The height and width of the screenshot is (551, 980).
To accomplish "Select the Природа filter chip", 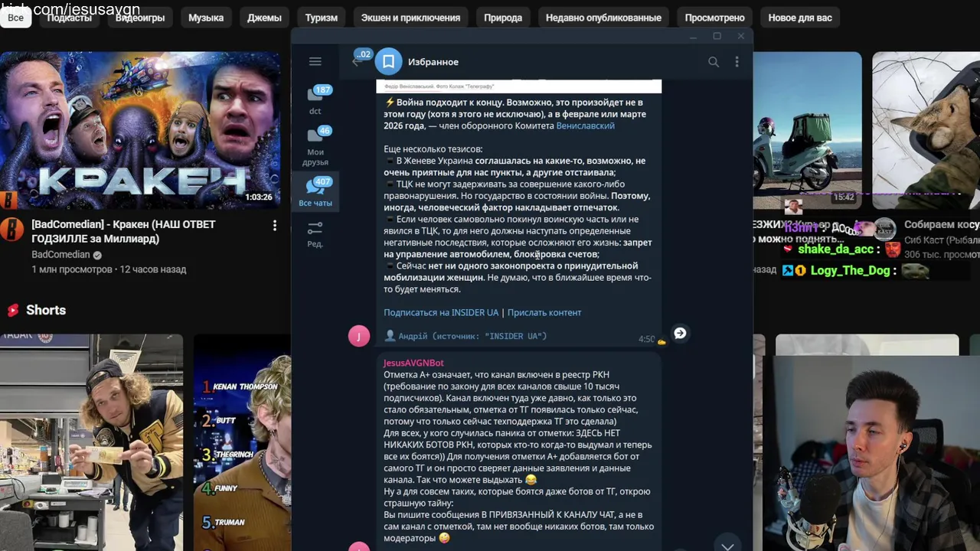I will click(503, 18).
